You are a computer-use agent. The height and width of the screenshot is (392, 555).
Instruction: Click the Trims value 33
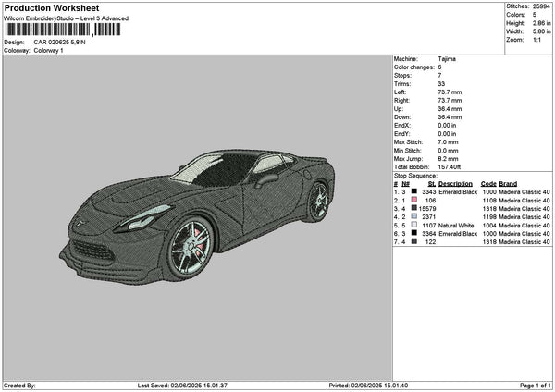[441, 84]
